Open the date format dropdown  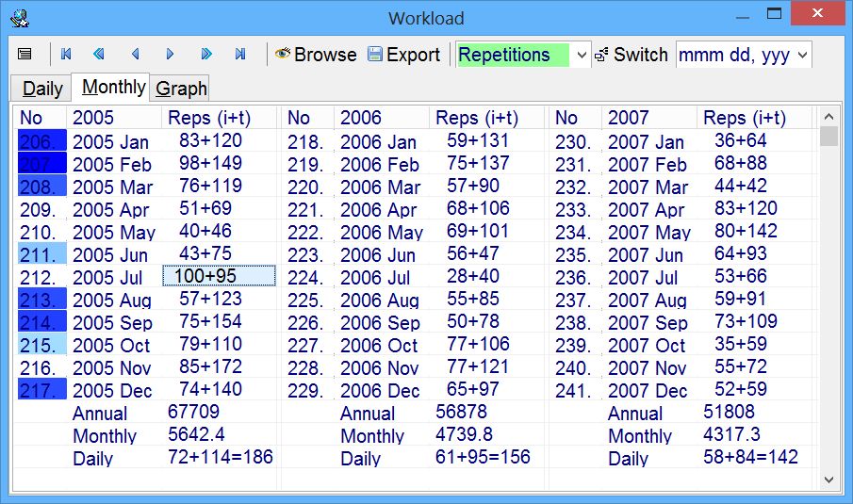[x=802, y=56]
